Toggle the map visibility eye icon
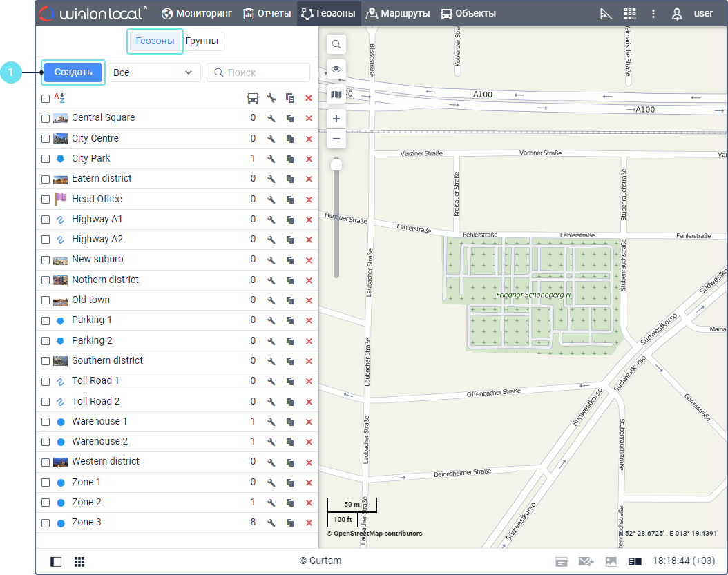Viewport: 728px width, 575px height. (336, 69)
